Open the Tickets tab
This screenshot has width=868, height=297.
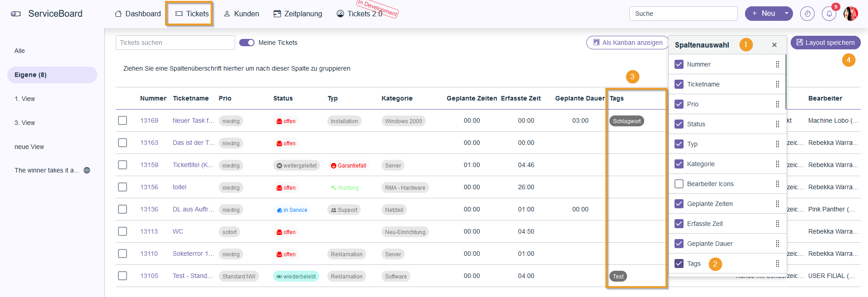(192, 14)
